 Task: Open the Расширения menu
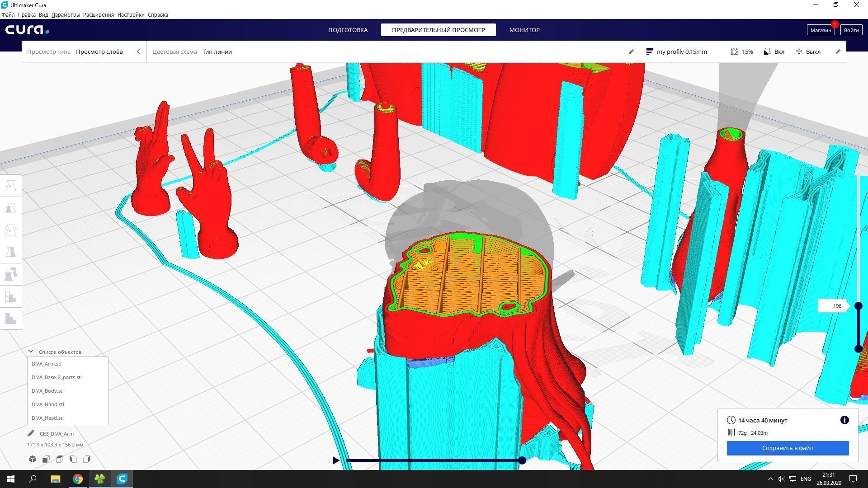pos(98,14)
